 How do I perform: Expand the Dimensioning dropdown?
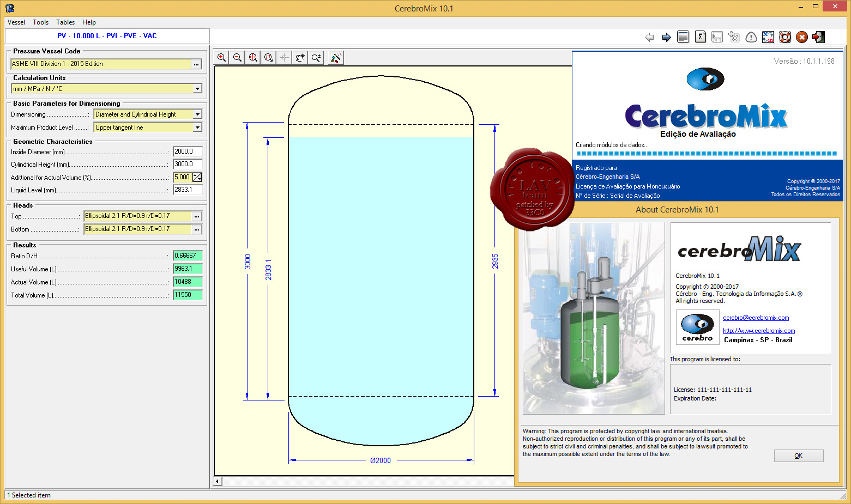tap(197, 114)
